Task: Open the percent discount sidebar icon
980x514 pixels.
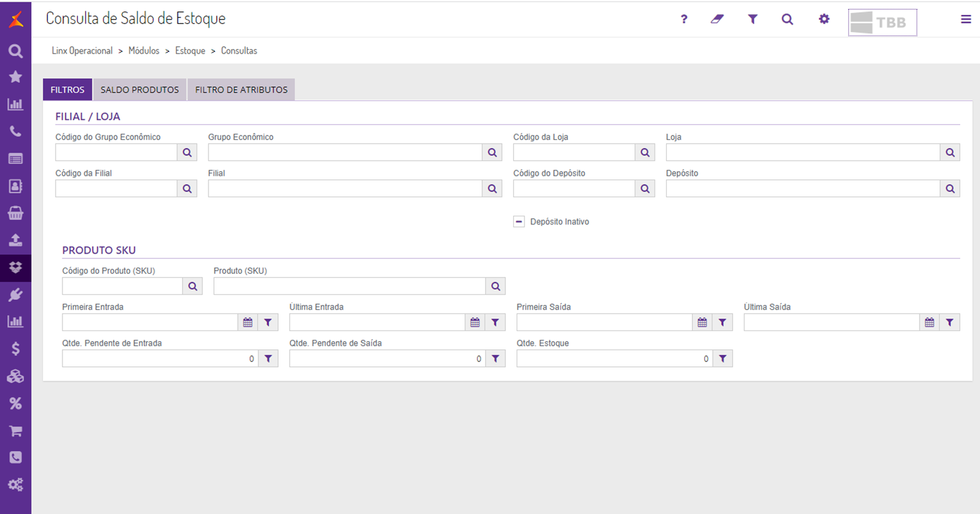Action: pyautogui.click(x=16, y=404)
